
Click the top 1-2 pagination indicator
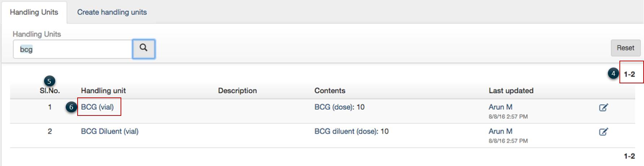630,74
